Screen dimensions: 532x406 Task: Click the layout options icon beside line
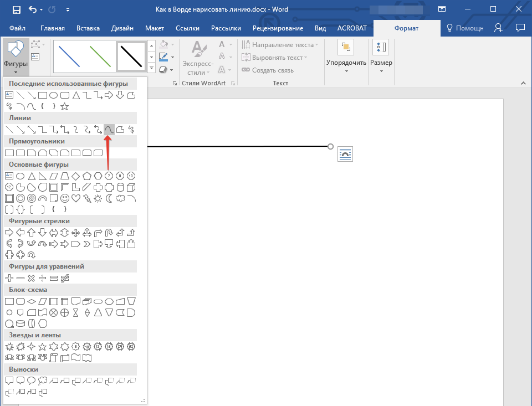[x=345, y=154]
